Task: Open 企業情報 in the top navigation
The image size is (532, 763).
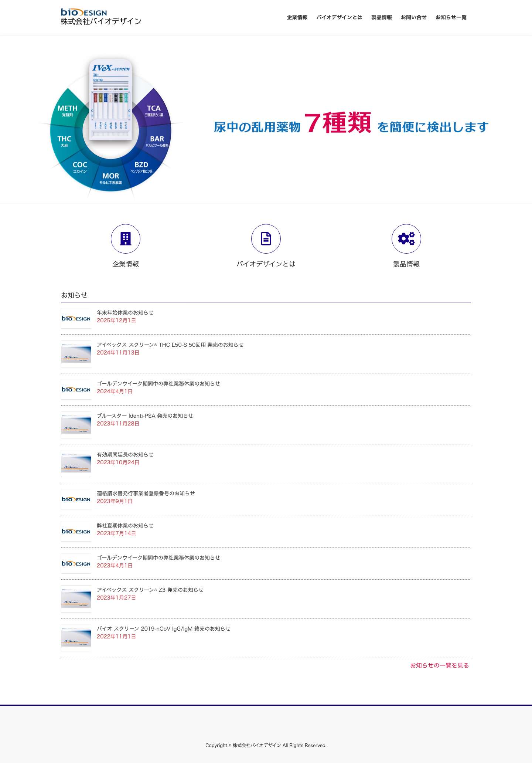Action: [297, 17]
